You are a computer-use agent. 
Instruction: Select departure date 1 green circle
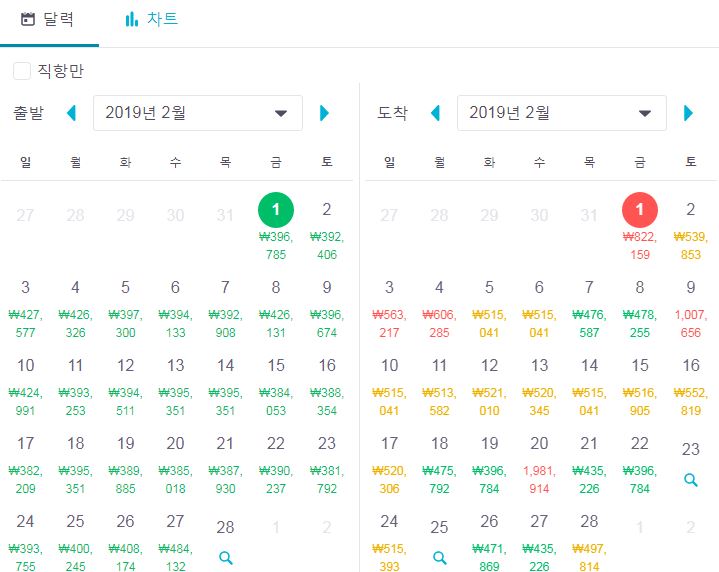click(276, 210)
